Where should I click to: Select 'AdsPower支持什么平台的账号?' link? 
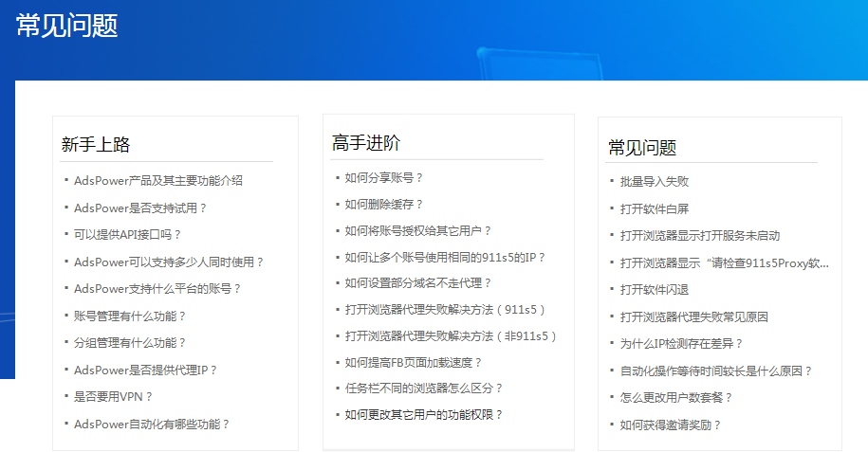point(157,289)
